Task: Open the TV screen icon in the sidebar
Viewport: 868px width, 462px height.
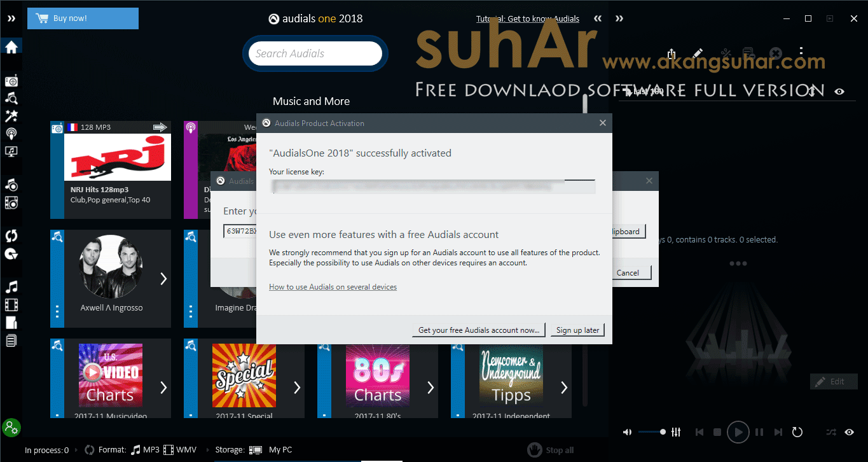Action: coord(11,151)
